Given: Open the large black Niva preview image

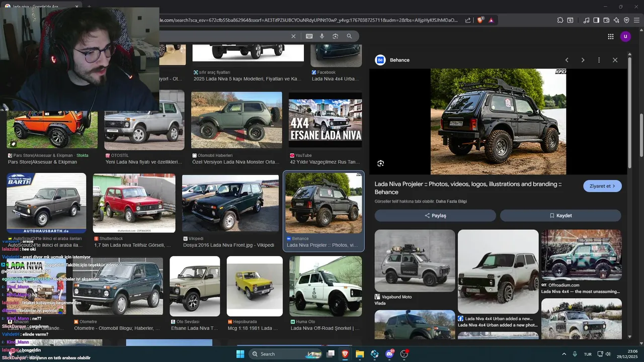Looking at the screenshot, I should click(x=498, y=122).
